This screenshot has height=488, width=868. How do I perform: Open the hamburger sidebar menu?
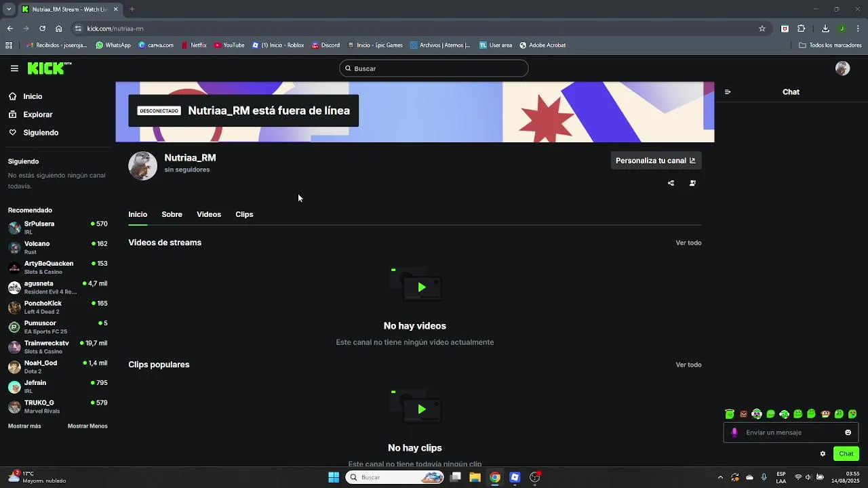(14, 68)
